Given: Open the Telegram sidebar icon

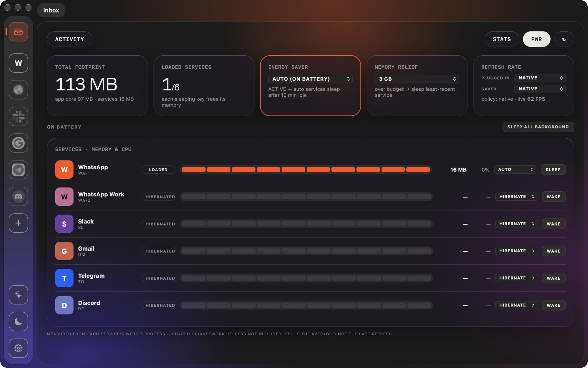Looking at the screenshot, I should pos(18,170).
